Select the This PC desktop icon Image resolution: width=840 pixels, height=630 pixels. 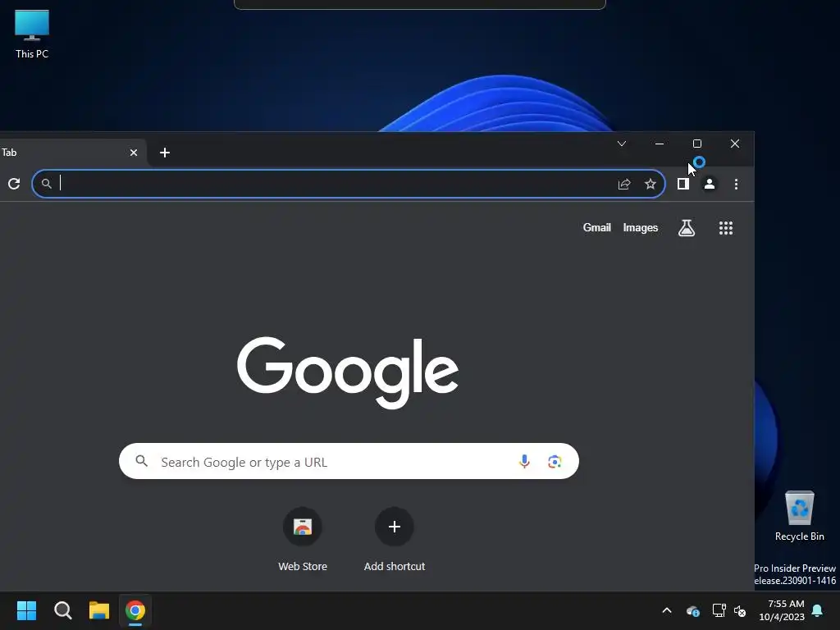tap(32, 34)
